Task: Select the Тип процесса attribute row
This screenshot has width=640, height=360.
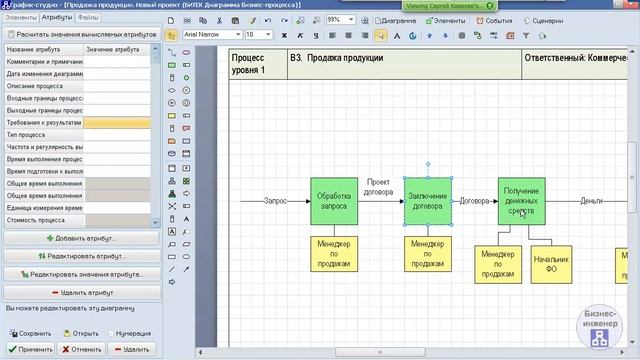Action: (x=78, y=135)
